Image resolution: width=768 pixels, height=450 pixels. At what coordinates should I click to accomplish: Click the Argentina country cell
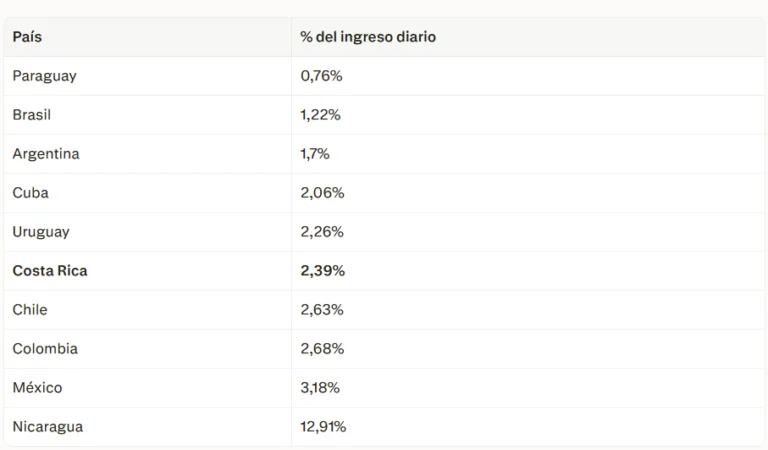(46, 154)
